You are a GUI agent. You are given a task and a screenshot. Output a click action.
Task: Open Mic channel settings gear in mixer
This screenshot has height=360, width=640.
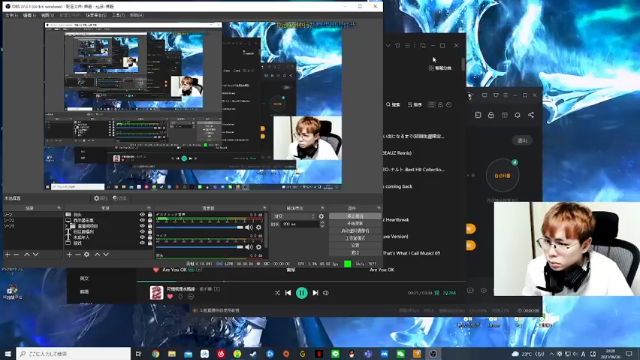(x=258, y=247)
